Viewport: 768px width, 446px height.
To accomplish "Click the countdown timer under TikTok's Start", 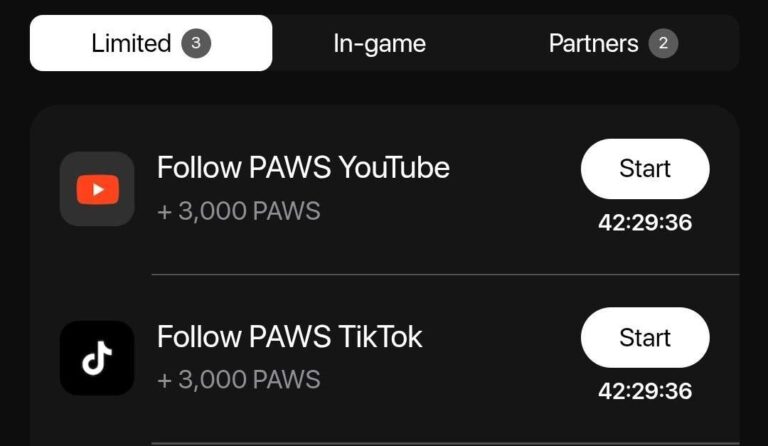I will [645, 391].
